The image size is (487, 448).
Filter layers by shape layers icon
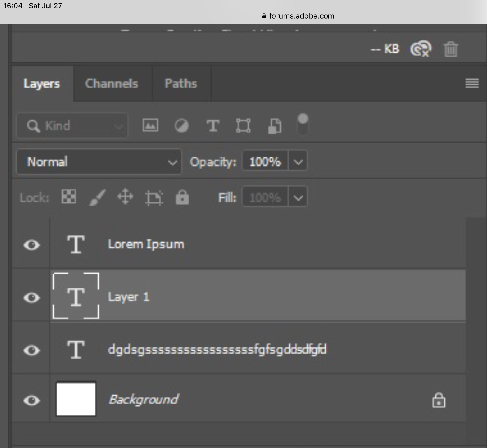[x=243, y=126]
